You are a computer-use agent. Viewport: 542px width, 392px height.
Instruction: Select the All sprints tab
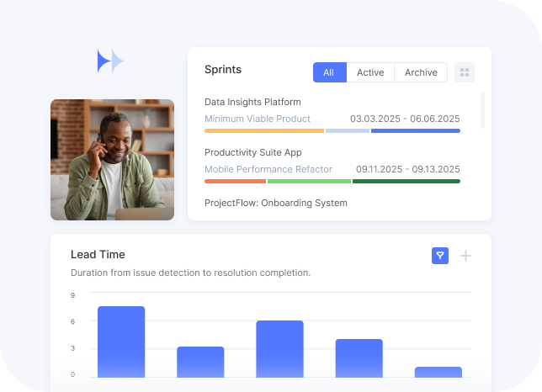pyautogui.click(x=330, y=72)
